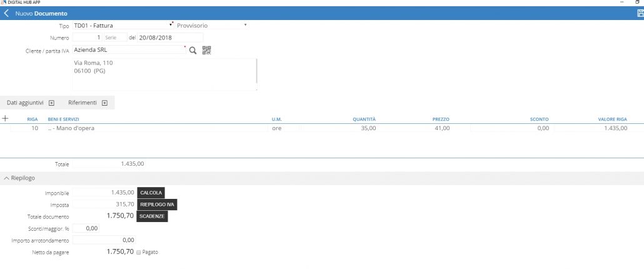Edit document date 20/08/2018
The image size is (644, 269).
(x=170, y=38)
